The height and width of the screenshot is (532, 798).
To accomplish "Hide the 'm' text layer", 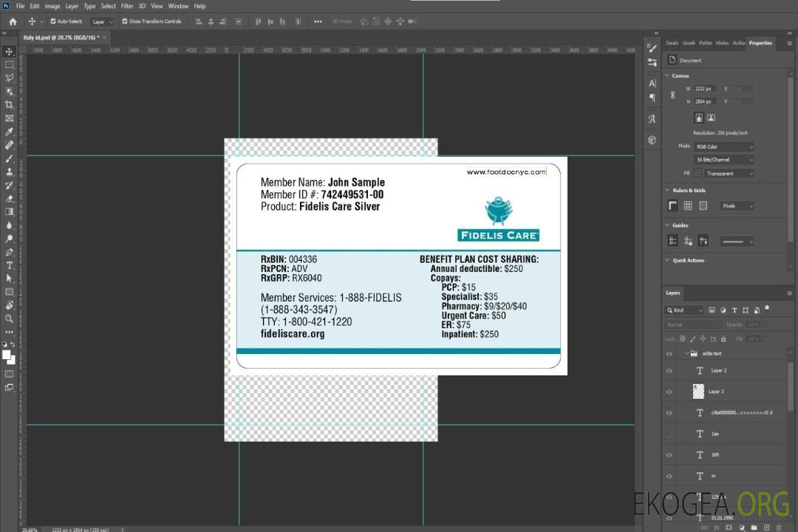I will click(669, 477).
